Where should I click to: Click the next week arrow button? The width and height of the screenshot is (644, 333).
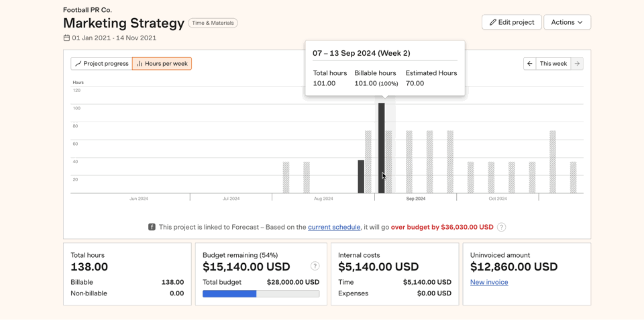(577, 64)
